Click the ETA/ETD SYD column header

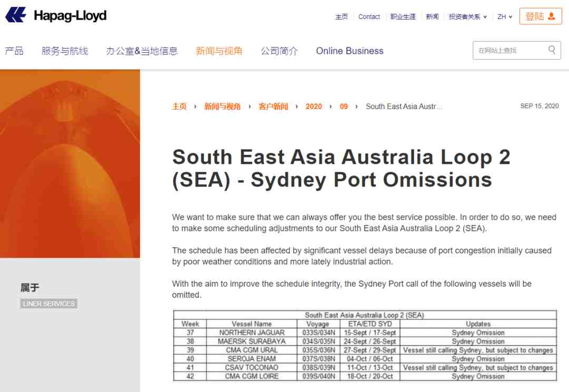(x=370, y=324)
